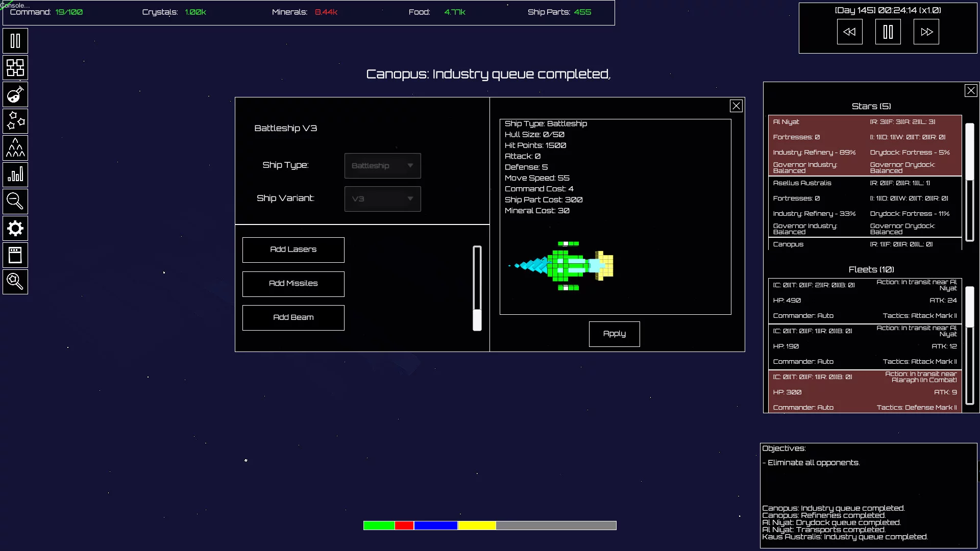Open the bar chart statistics icon
Image resolution: width=980 pixels, height=551 pixels.
tap(15, 174)
